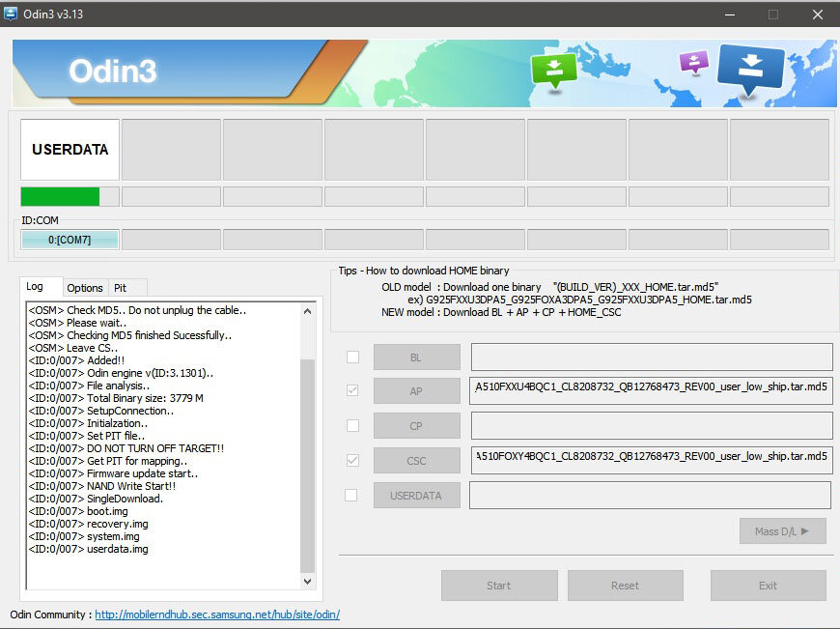Toggle the CP checkbox
The height and width of the screenshot is (629, 840).
pyautogui.click(x=352, y=426)
